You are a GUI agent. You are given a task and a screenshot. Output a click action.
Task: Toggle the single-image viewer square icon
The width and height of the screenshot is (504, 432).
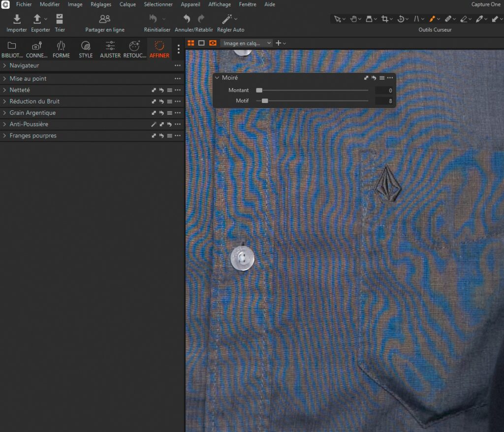click(x=201, y=43)
